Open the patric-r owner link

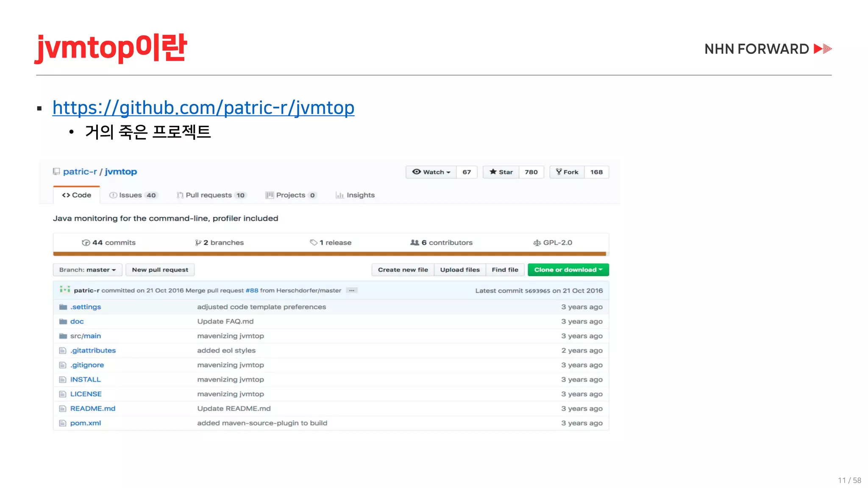pyautogui.click(x=80, y=172)
